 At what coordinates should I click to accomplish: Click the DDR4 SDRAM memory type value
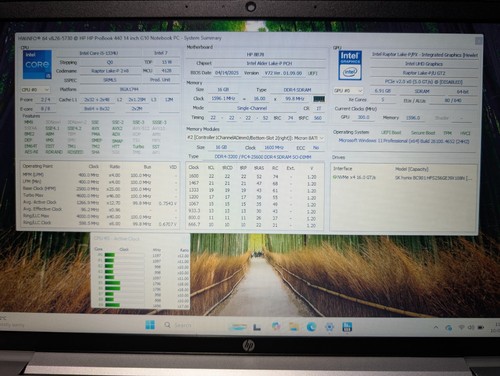tap(297, 90)
